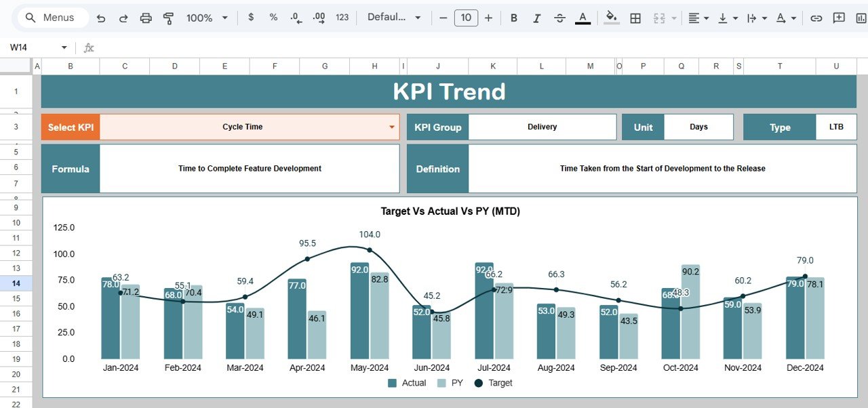The height and width of the screenshot is (408, 868).
Task: Insert link using the link icon
Action: point(816,18)
